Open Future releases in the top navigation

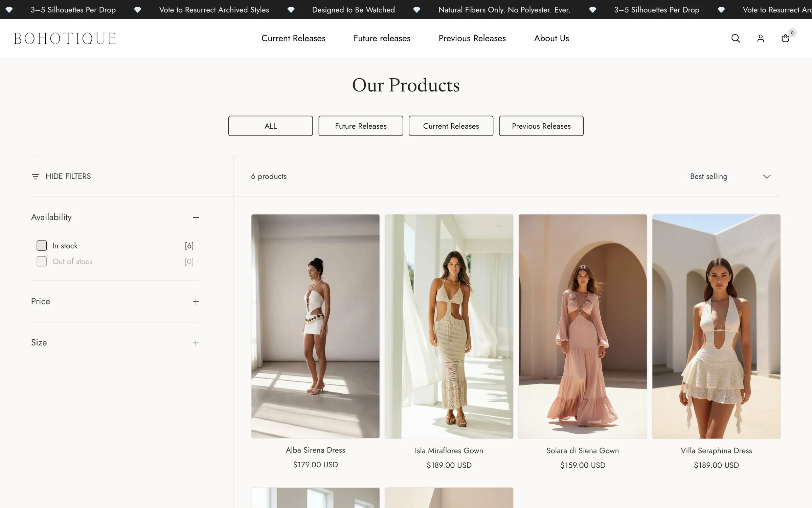tap(382, 38)
